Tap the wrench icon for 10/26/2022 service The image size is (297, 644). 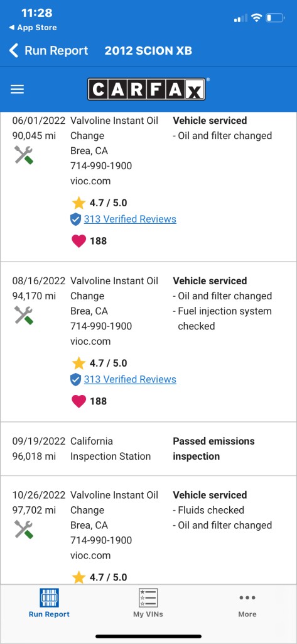24,529
